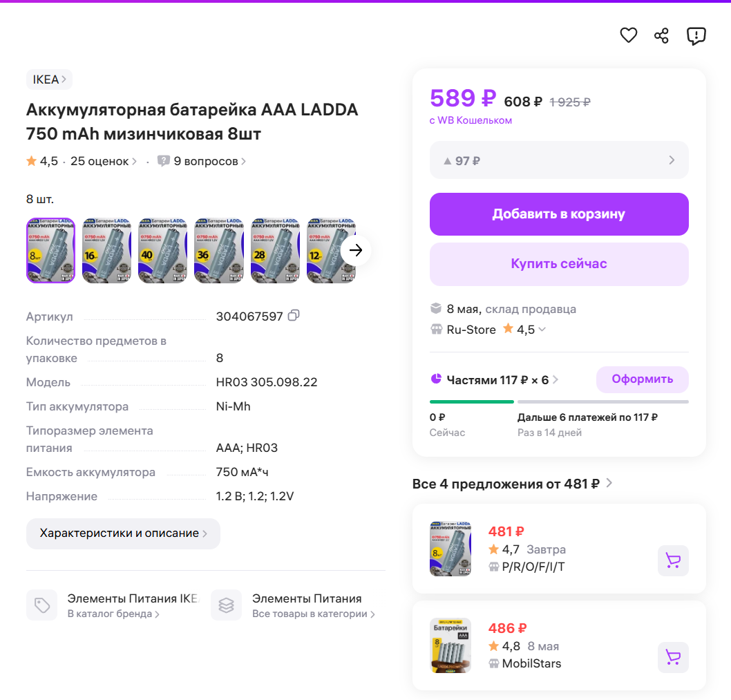Screen dimensions: 731x700
Task: Open Характеристики и описание details
Action: point(123,533)
